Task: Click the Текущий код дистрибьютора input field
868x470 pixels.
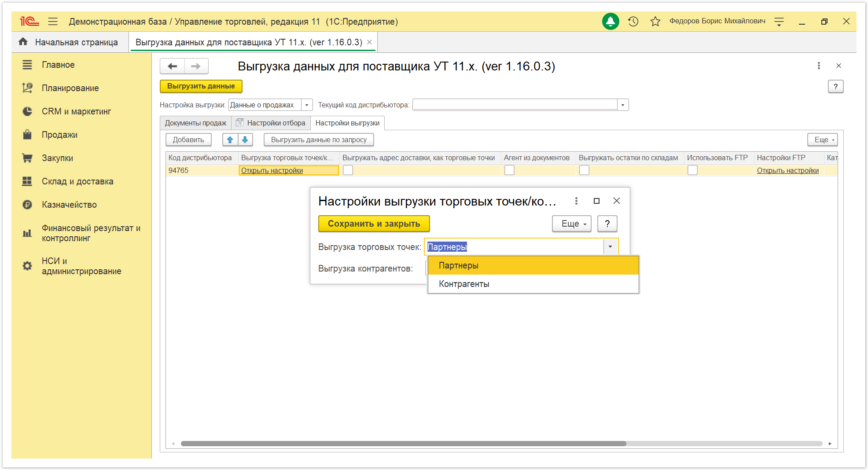Action: click(515, 105)
